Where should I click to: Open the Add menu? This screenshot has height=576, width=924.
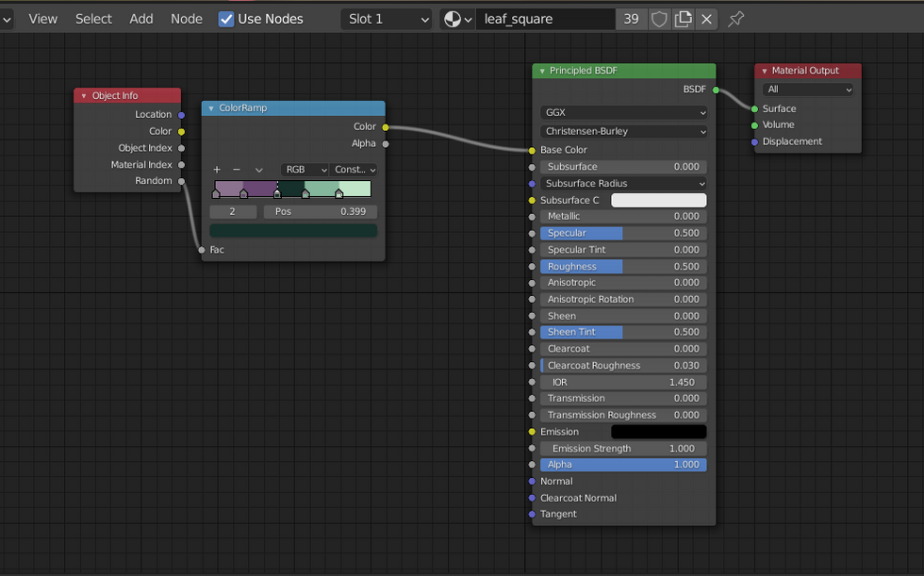141,20
